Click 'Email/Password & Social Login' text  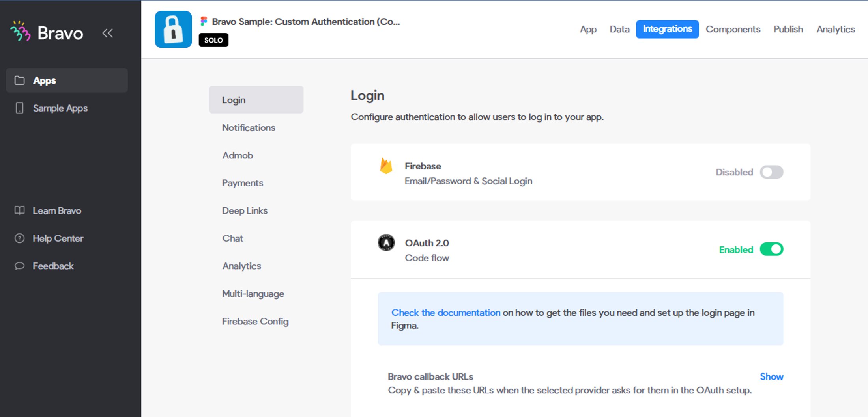(x=468, y=181)
